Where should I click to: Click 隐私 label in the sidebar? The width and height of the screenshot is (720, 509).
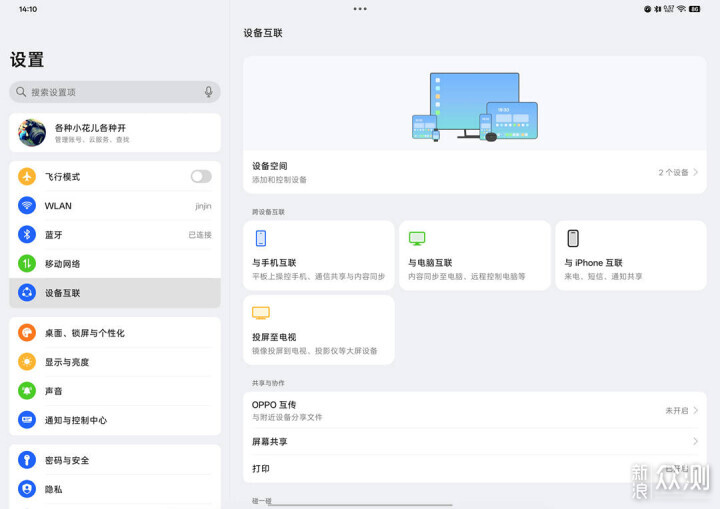click(x=53, y=489)
